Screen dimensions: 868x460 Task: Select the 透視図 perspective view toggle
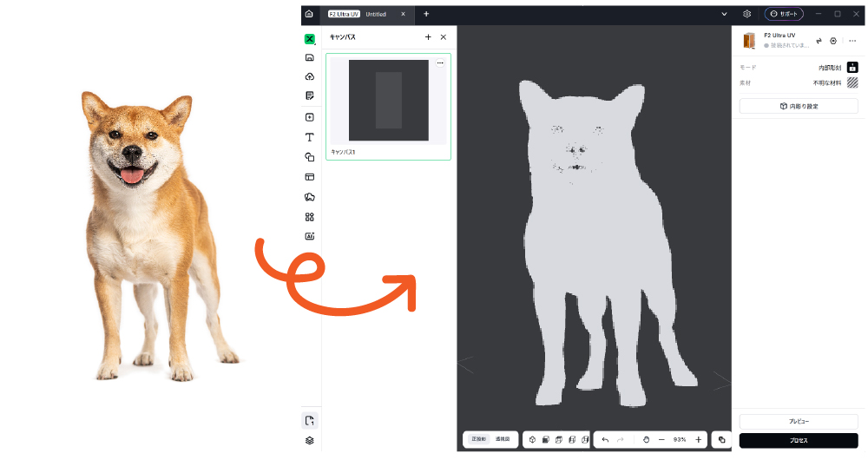tap(502, 439)
